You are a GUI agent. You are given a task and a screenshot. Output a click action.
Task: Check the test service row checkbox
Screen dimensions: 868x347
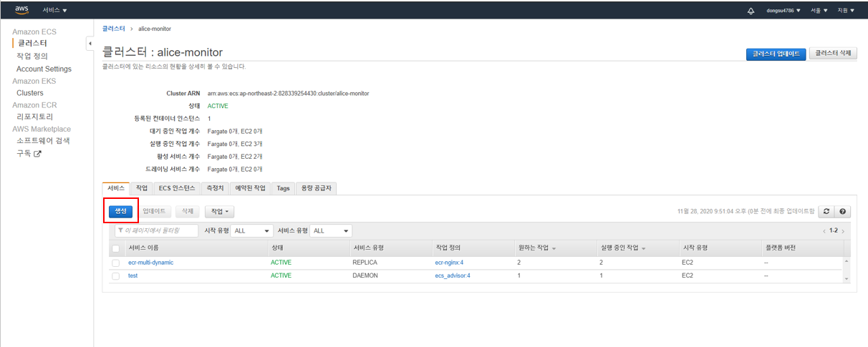point(115,275)
